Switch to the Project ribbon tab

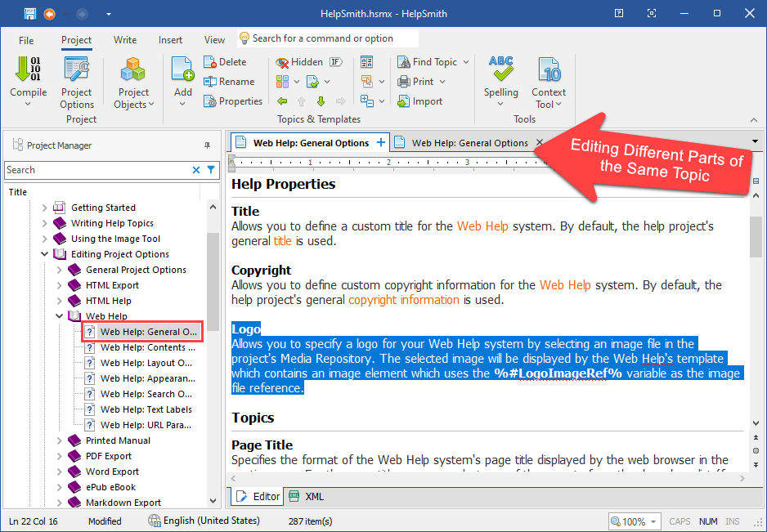[76, 40]
